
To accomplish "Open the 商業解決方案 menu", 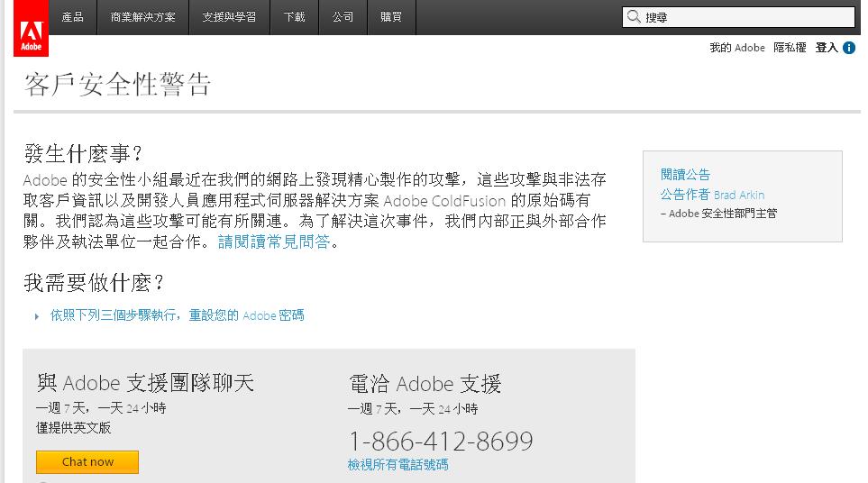I will coord(142,17).
